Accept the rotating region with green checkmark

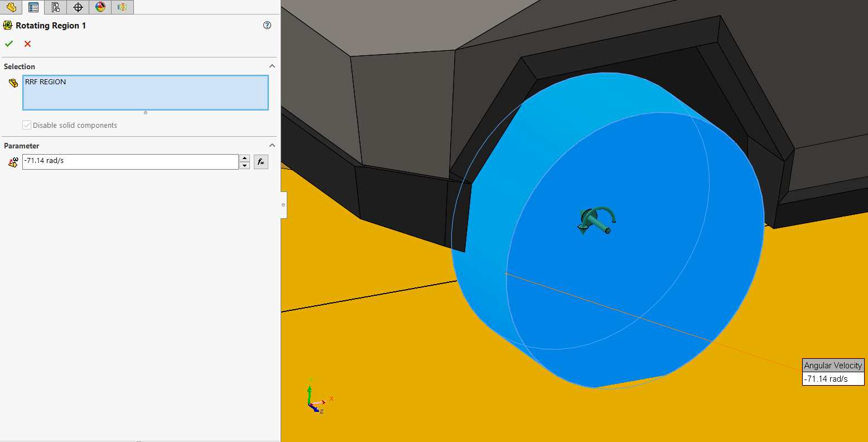click(x=9, y=44)
